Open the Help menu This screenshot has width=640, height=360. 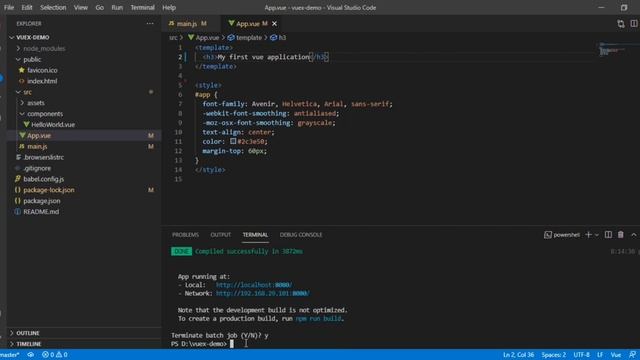pyautogui.click(x=169, y=7)
